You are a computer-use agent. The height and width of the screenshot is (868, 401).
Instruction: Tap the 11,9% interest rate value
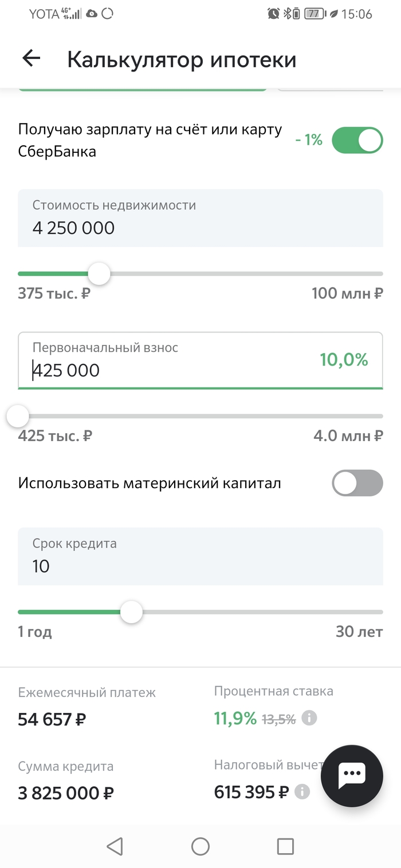click(235, 719)
